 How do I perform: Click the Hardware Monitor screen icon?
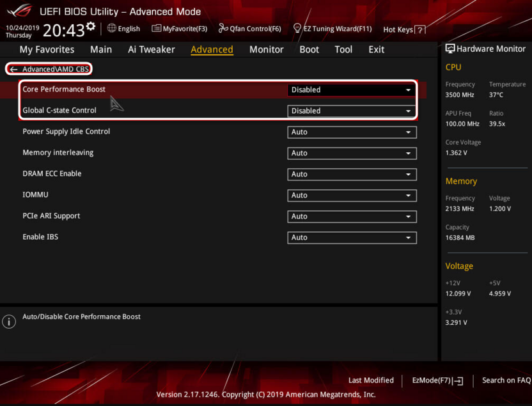point(450,49)
